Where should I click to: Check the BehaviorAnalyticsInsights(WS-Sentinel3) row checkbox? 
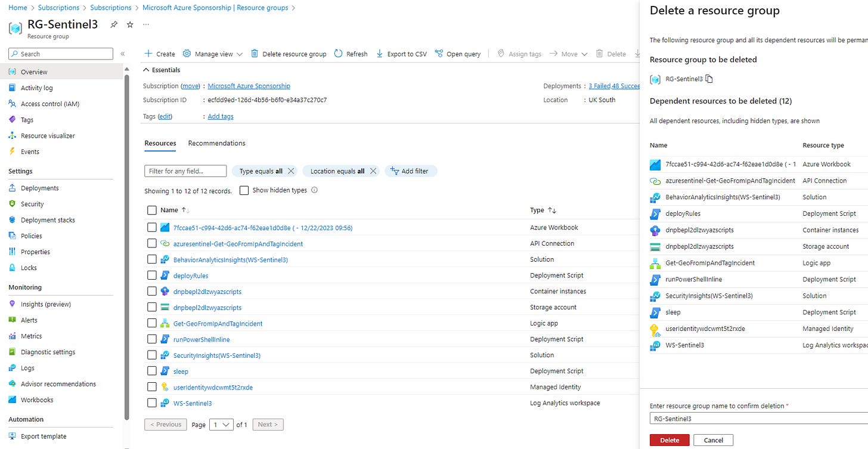151,259
